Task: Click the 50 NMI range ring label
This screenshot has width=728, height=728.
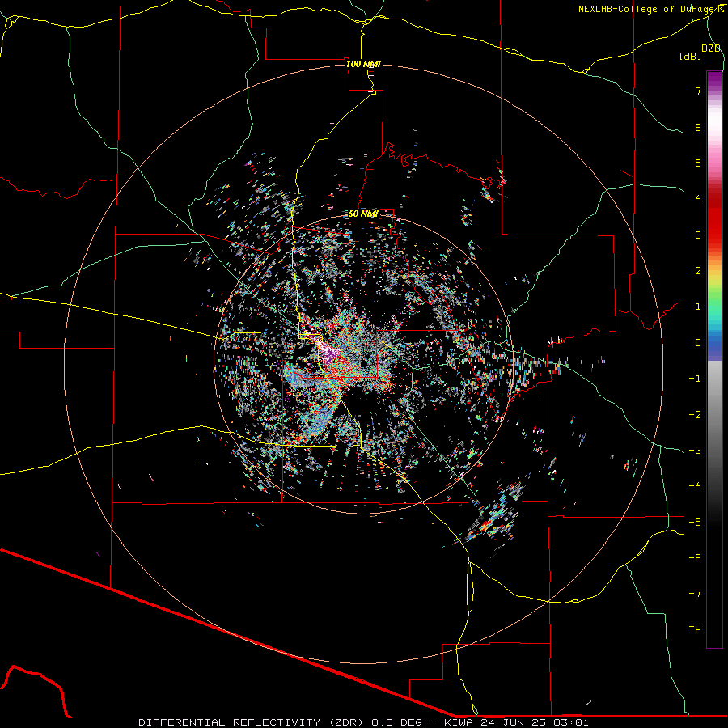Action: tap(363, 214)
